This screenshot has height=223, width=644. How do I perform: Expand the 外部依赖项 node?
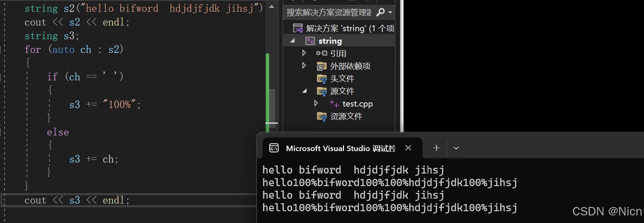pos(304,65)
